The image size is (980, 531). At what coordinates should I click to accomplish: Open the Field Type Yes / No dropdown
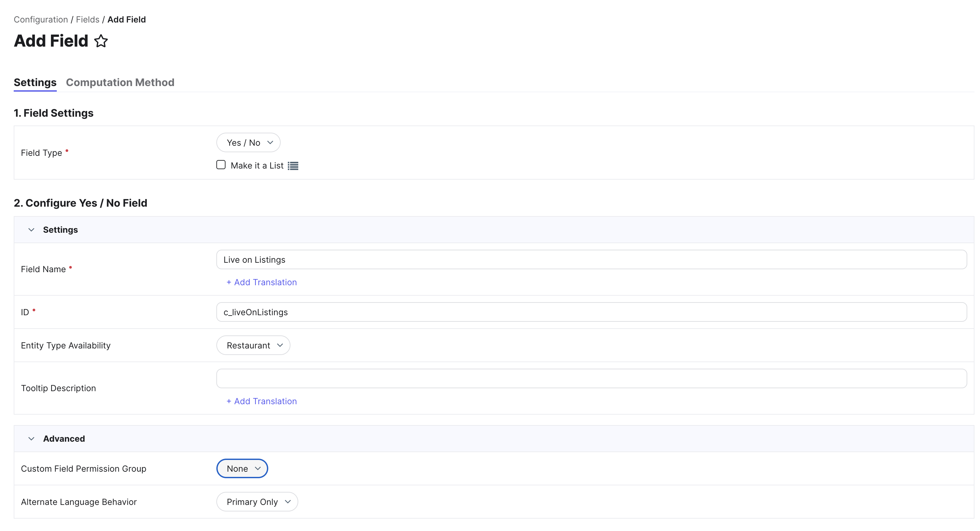[248, 142]
